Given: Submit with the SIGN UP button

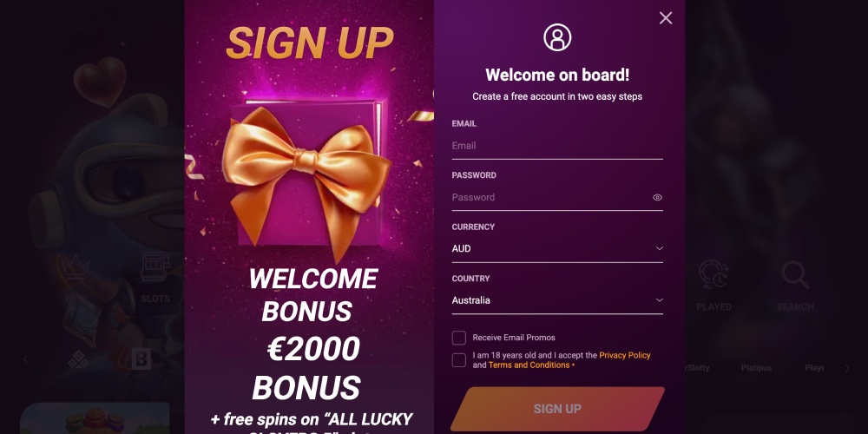Looking at the screenshot, I should point(557,409).
